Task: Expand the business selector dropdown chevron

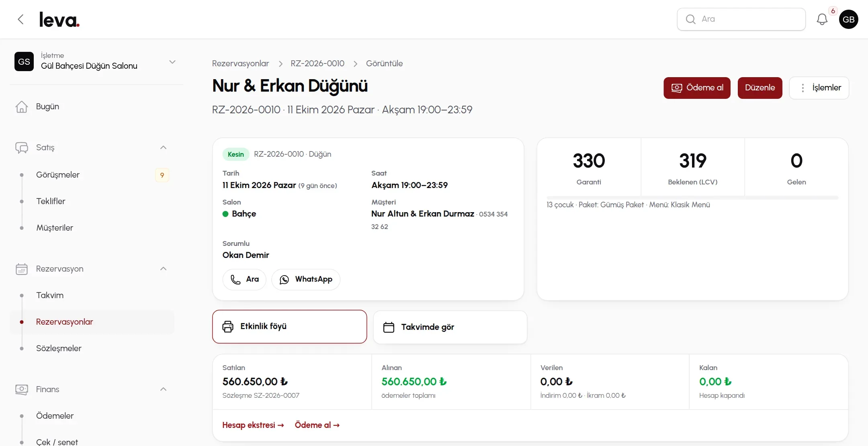Action: [172, 62]
